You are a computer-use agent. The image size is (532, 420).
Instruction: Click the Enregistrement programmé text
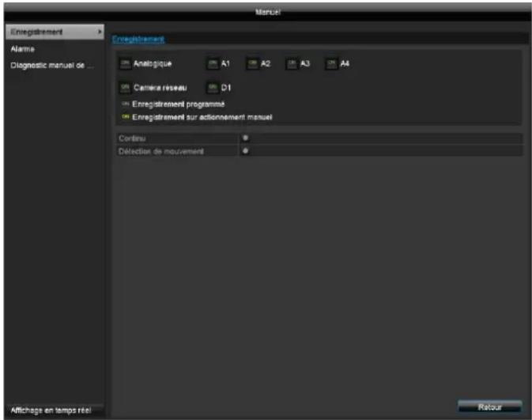coord(179,104)
